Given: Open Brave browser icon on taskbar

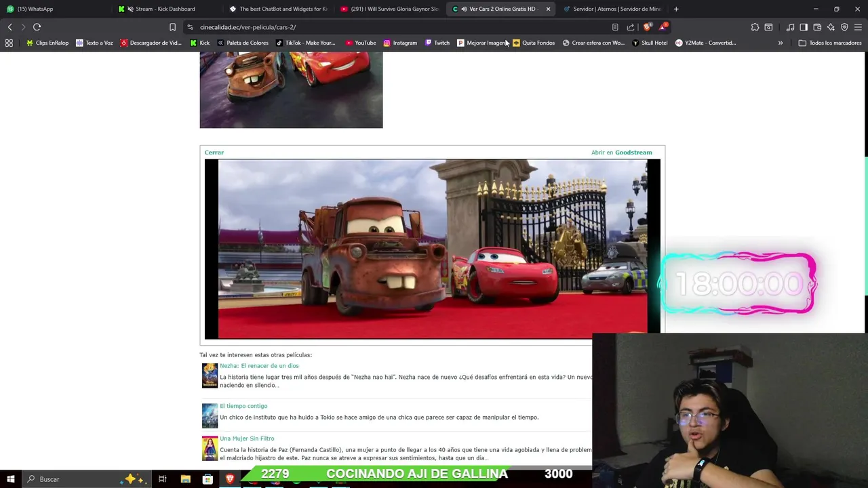Looking at the screenshot, I should (x=230, y=479).
